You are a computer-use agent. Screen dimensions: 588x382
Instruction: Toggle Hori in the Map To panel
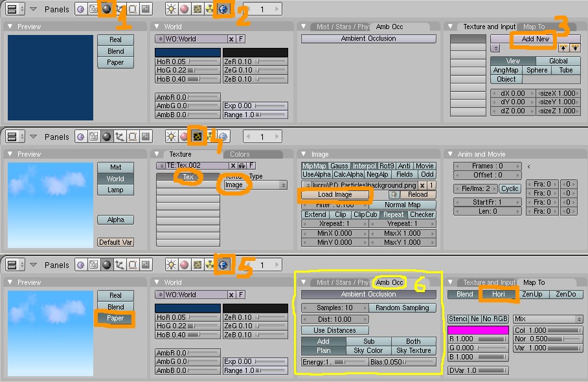pyautogui.click(x=498, y=295)
